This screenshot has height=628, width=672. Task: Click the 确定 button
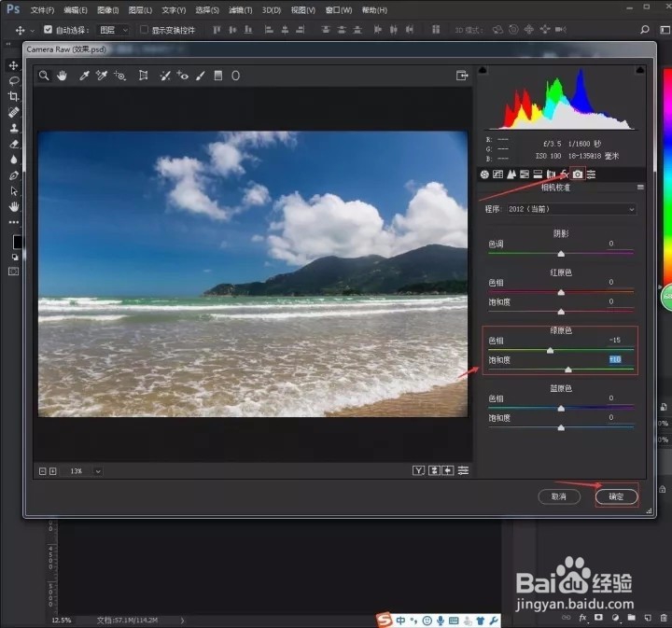pyautogui.click(x=616, y=496)
